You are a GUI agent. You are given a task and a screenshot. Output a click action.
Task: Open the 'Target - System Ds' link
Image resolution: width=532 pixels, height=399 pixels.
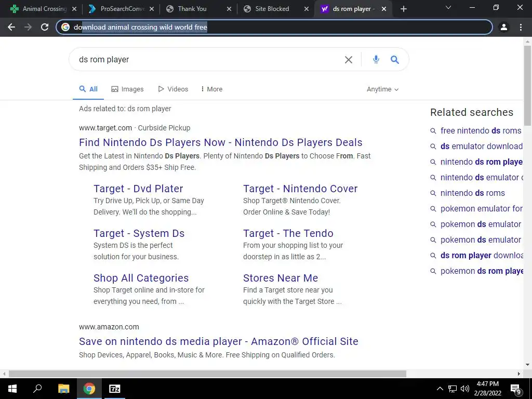tap(139, 233)
